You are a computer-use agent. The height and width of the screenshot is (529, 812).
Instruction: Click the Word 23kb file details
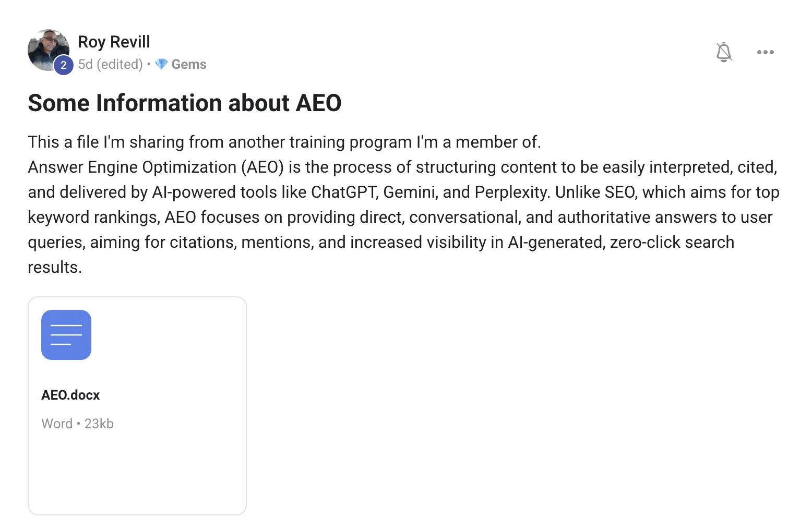tap(77, 424)
